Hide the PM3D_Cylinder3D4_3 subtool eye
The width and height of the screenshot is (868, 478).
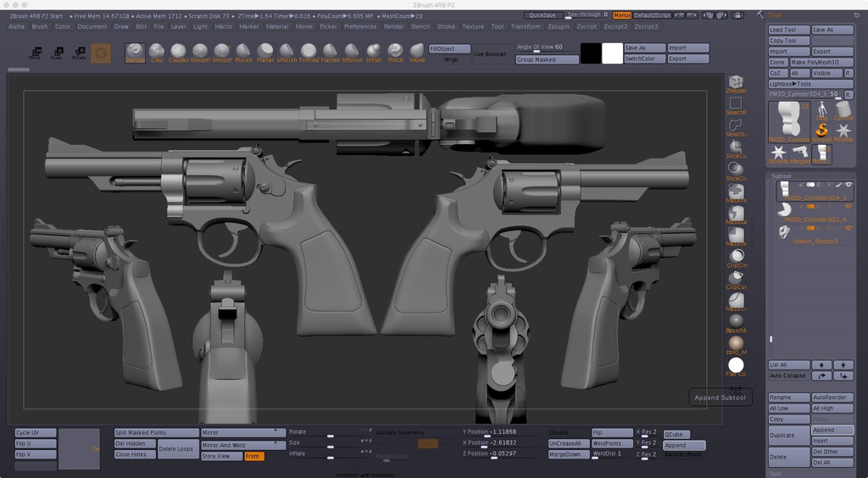[x=848, y=185]
